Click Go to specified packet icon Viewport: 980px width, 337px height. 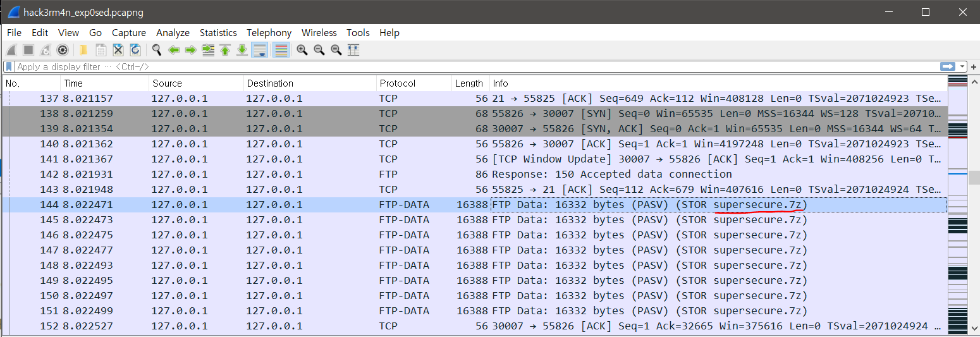tap(208, 50)
